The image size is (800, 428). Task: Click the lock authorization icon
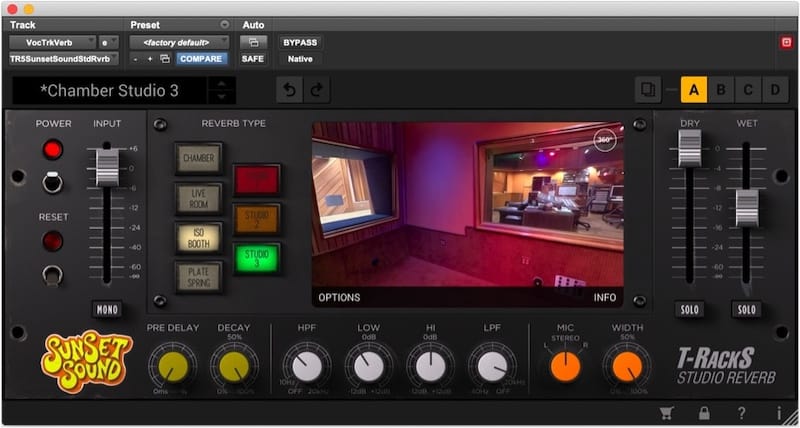pyautogui.click(x=704, y=413)
